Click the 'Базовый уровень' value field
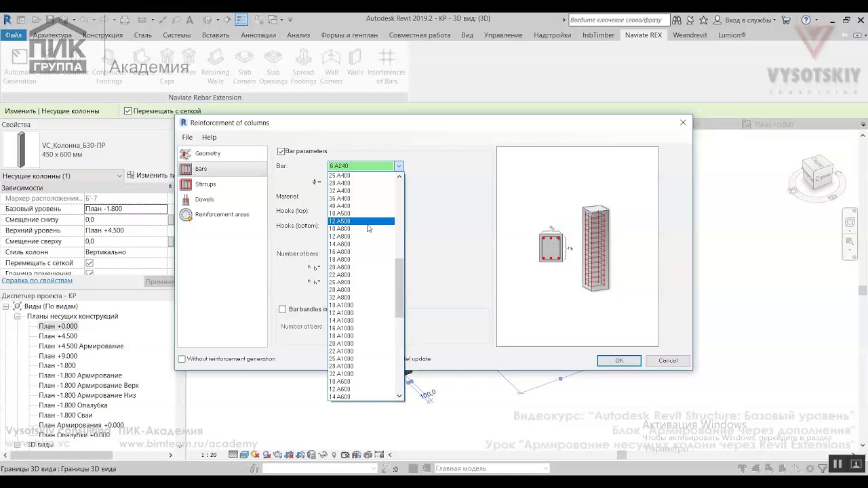This screenshot has width=868, height=488. point(125,209)
